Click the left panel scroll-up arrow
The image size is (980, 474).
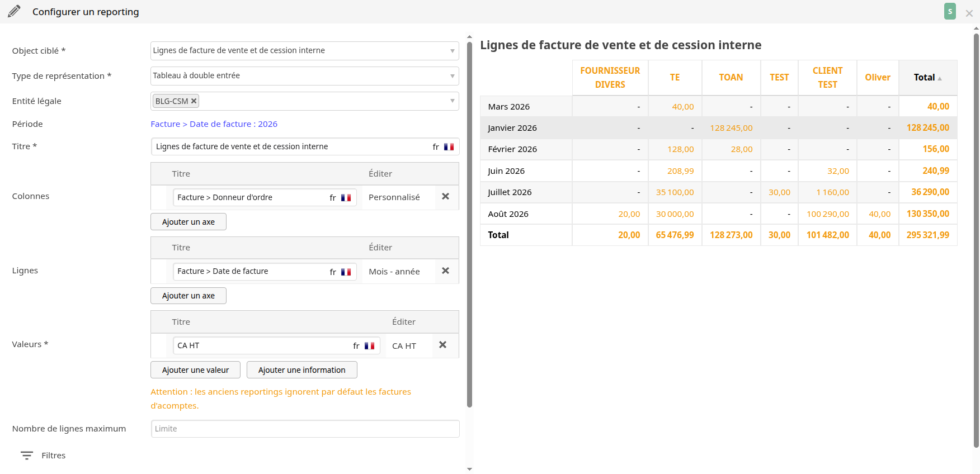pyautogui.click(x=469, y=37)
